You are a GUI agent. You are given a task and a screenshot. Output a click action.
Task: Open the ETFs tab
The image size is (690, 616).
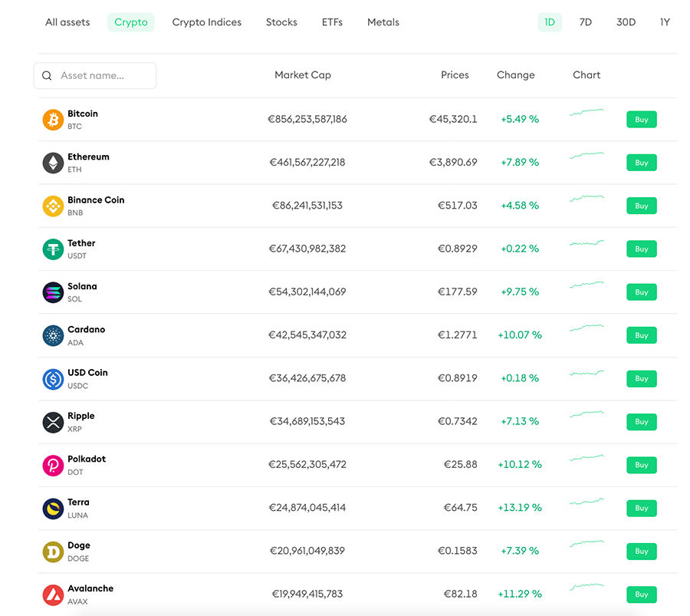(332, 22)
